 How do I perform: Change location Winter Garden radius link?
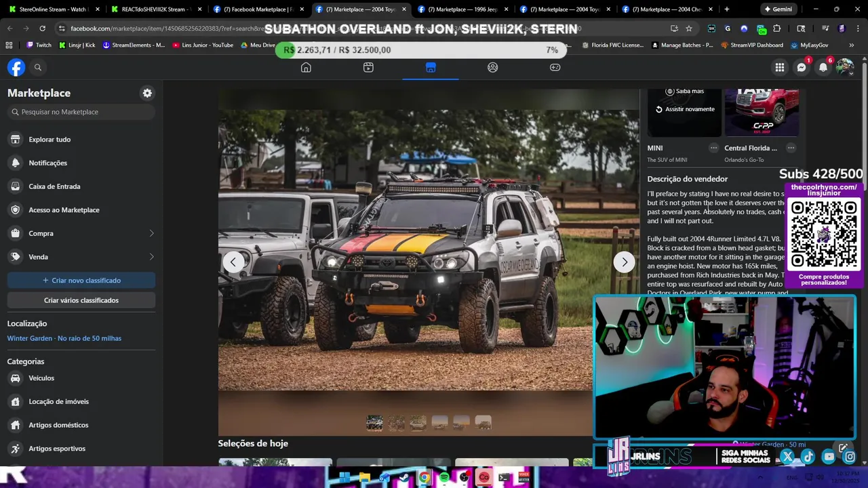click(x=64, y=338)
